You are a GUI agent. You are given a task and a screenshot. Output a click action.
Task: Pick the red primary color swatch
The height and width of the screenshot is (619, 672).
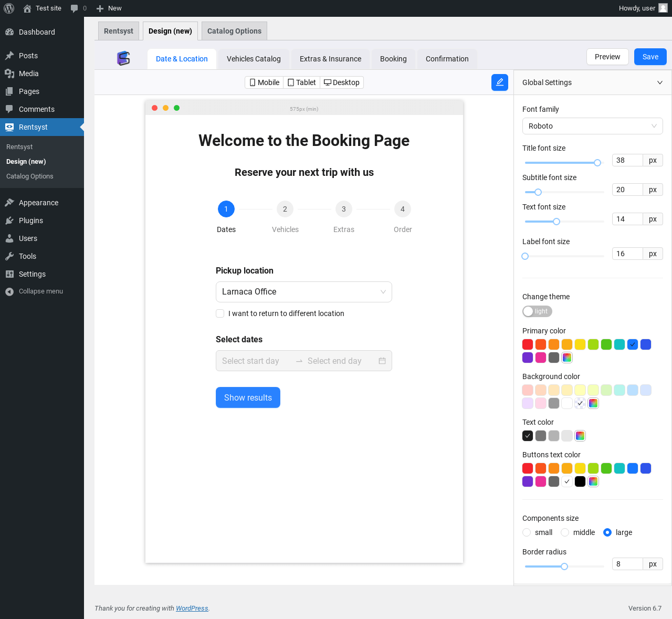point(528,344)
